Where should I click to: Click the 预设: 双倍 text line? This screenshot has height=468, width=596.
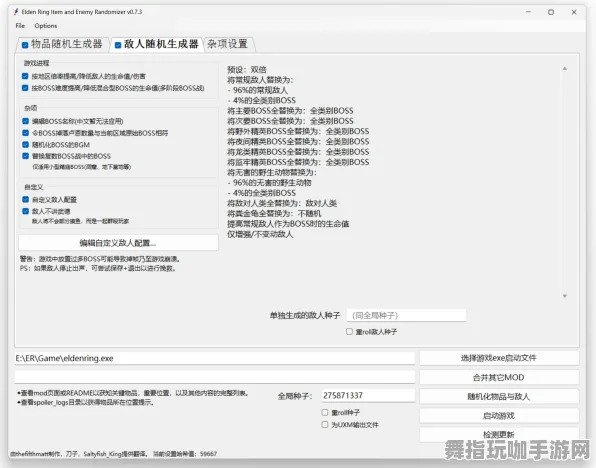click(x=247, y=70)
